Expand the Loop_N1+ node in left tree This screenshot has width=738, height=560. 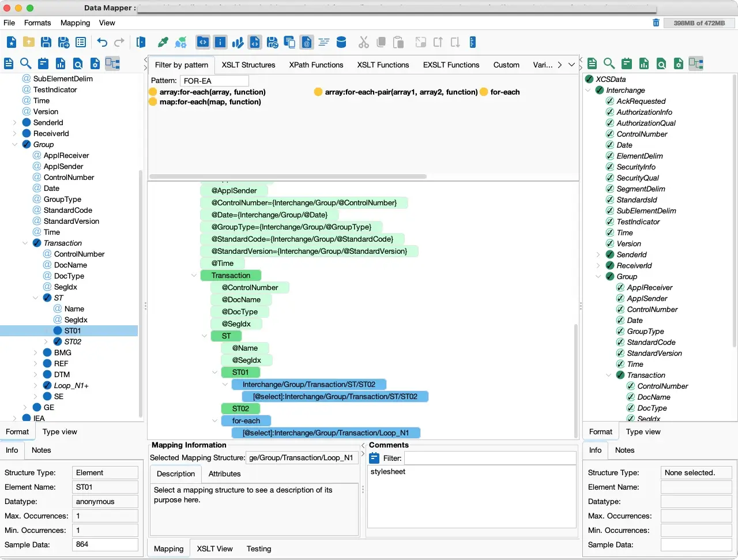(x=36, y=385)
